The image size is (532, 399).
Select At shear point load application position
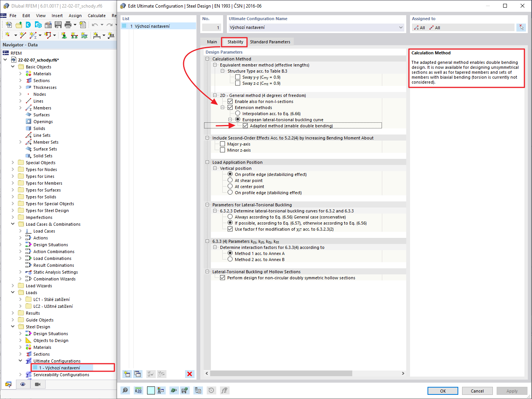230,180
